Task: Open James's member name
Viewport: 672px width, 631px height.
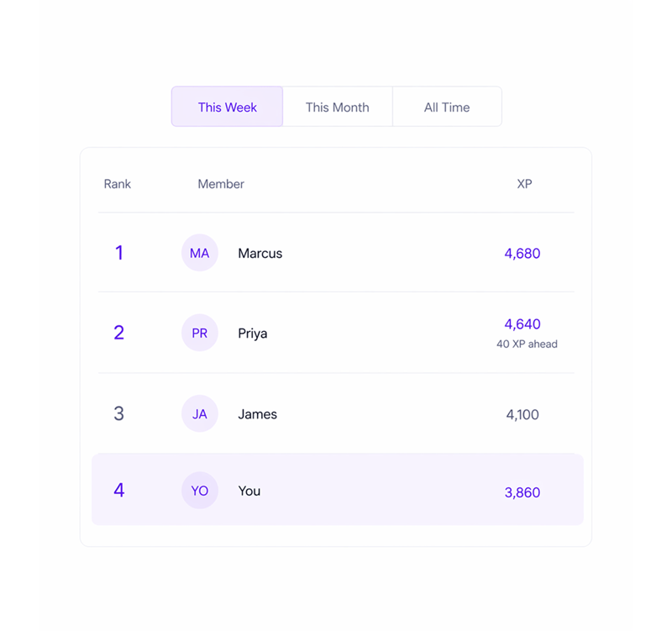Action: (x=257, y=413)
